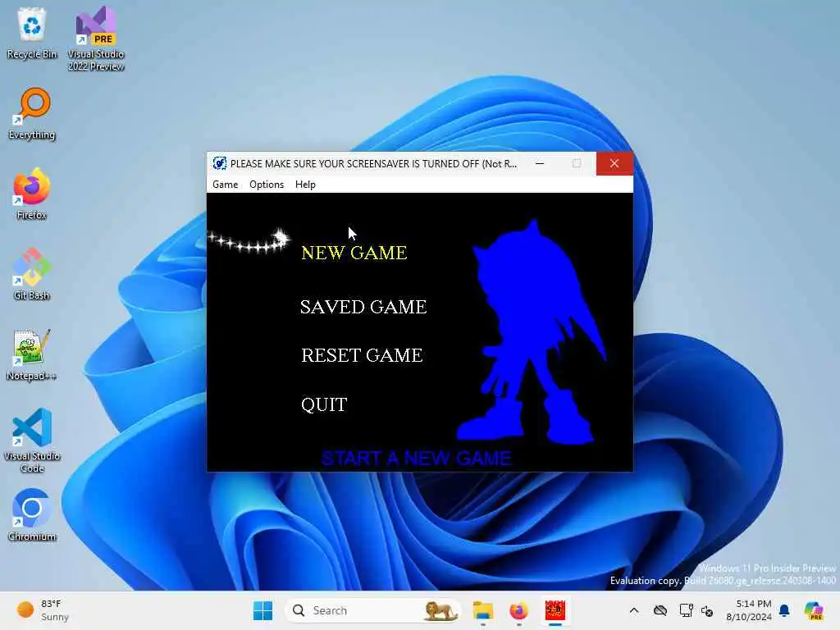Open the clock and date panel
This screenshot has width=840, height=630.
click(x=749, y=610)
